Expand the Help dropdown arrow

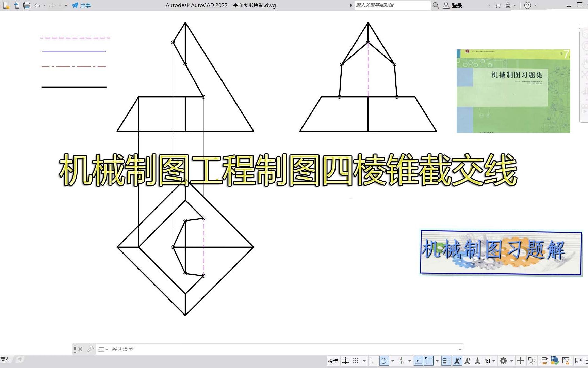[536, 5]
